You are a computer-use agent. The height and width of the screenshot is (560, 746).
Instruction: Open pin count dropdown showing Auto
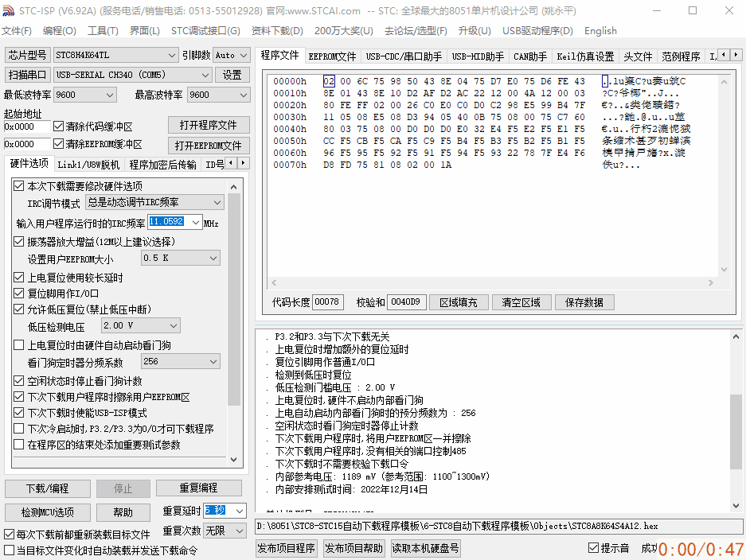231,55
